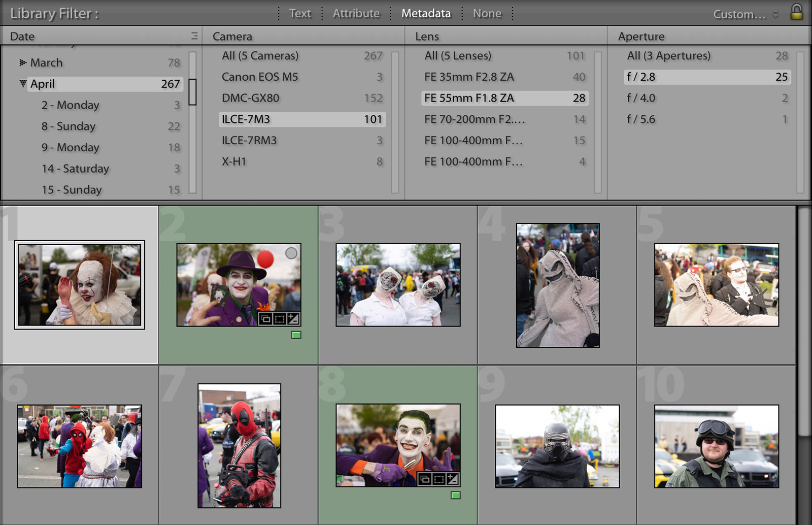Switch to the Text filter tab
The height and width of the screenshot is (525, 812).
click(x=300, y=14)
